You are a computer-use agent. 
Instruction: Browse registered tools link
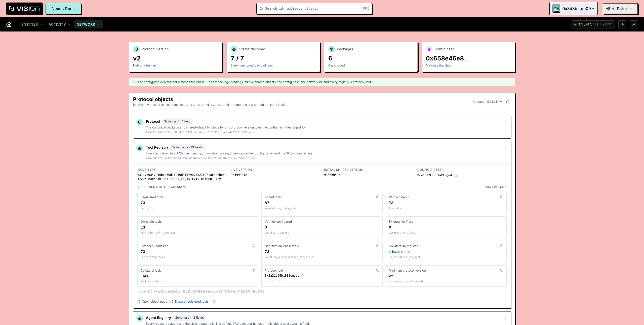[189, 302]
